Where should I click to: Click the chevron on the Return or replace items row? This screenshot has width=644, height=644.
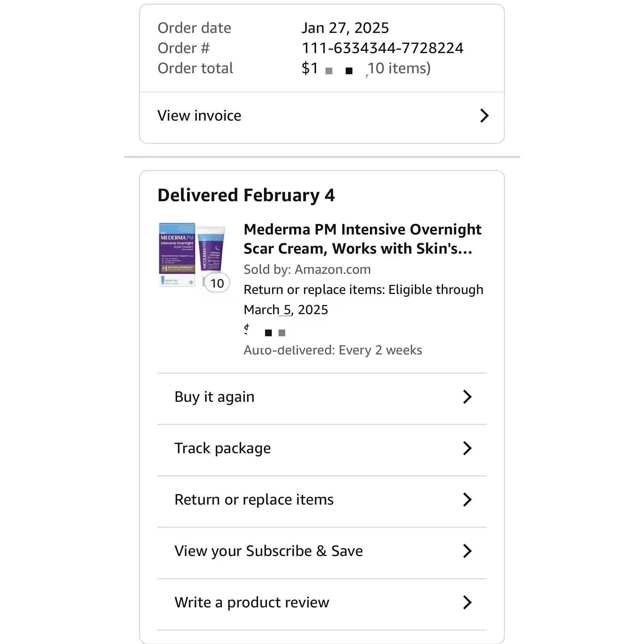click(x=467, y=500)
